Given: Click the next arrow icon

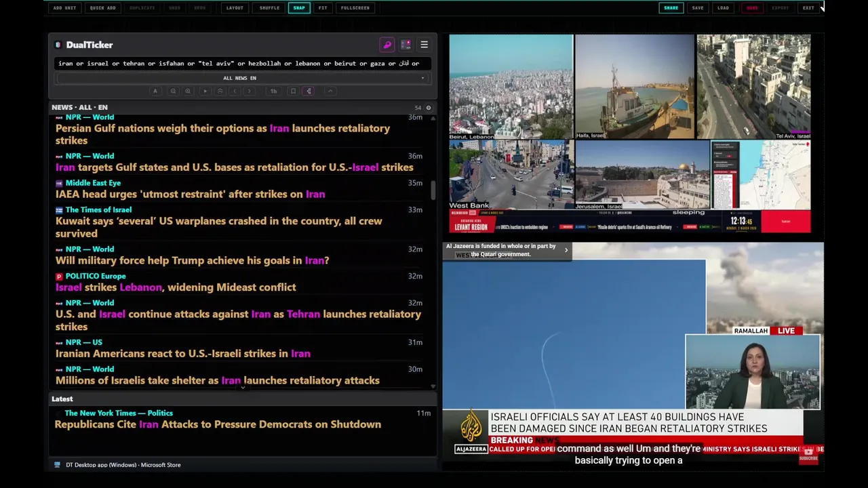Looking at the screenshot, I should [250, 91].
